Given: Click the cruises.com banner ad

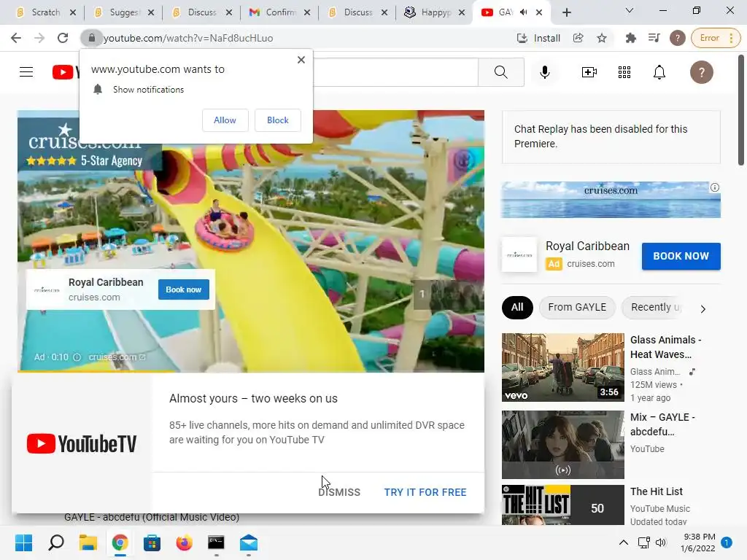Looking at the screenshot, I should pyautogui.click(x=611, y=200).
